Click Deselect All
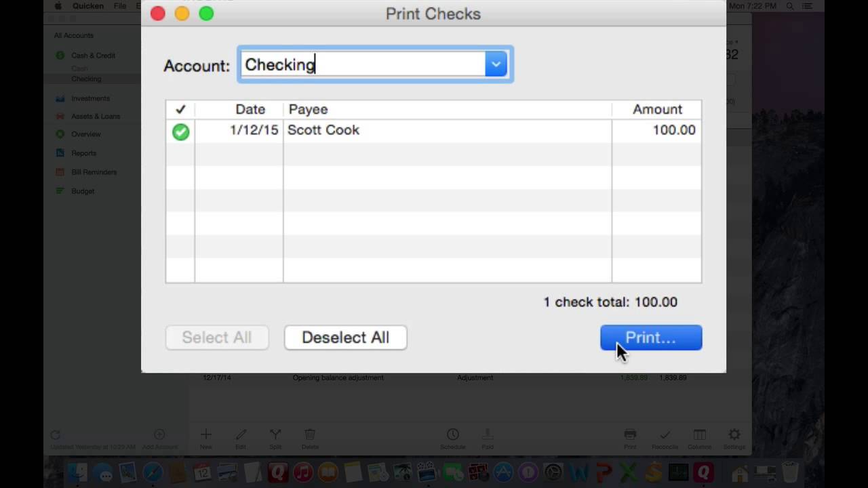 345,338
